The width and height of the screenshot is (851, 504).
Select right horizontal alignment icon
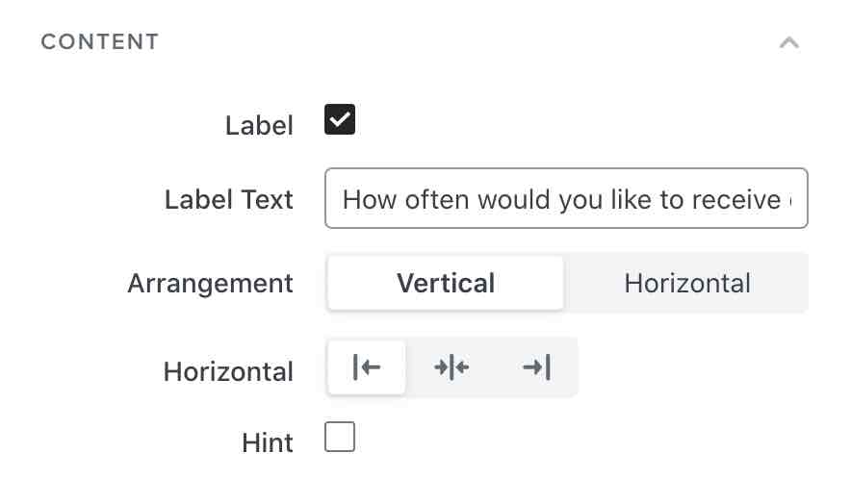point(536,367)
